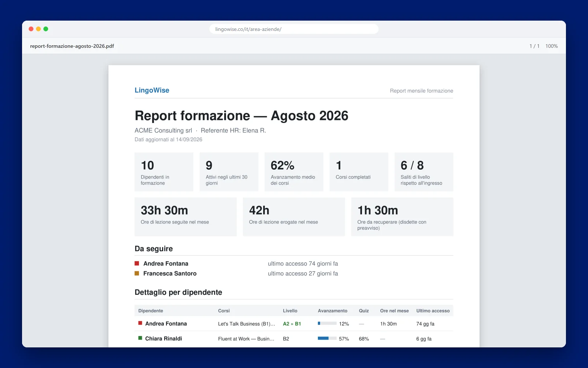Click Chiara Rinaldi's 68% quiz value

[364, 339]
